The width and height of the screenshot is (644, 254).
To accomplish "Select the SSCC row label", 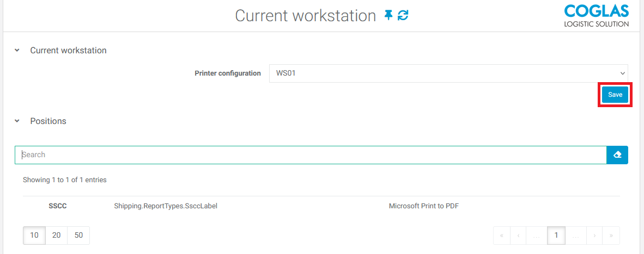I will coord(58,207).
